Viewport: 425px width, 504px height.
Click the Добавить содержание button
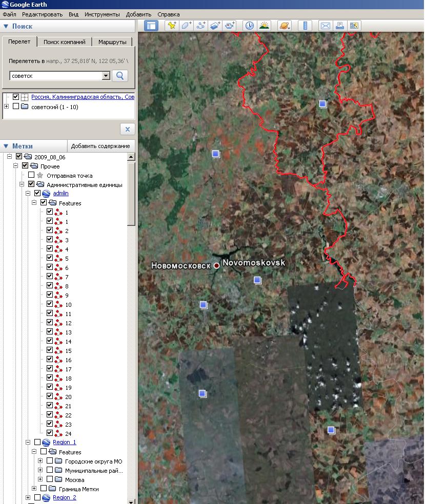[x=100, y=146]
